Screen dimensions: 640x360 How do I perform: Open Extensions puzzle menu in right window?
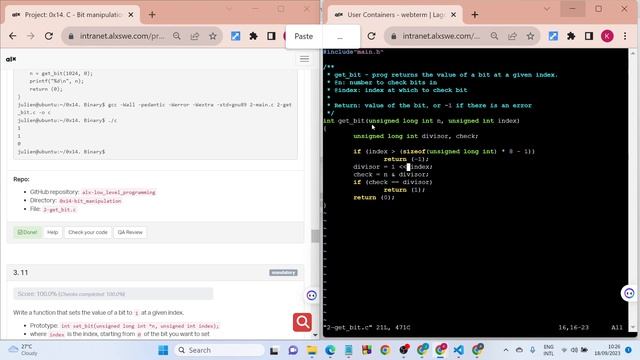571,36
